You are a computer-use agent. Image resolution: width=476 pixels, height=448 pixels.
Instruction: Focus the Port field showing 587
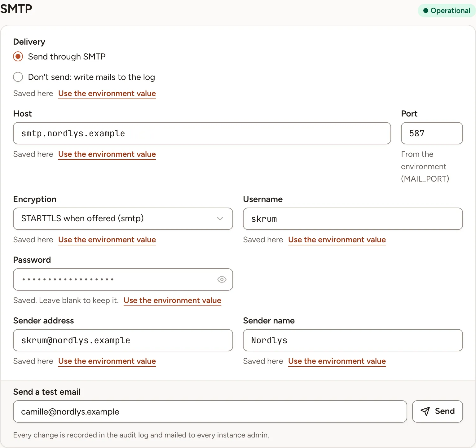(432, 133)
